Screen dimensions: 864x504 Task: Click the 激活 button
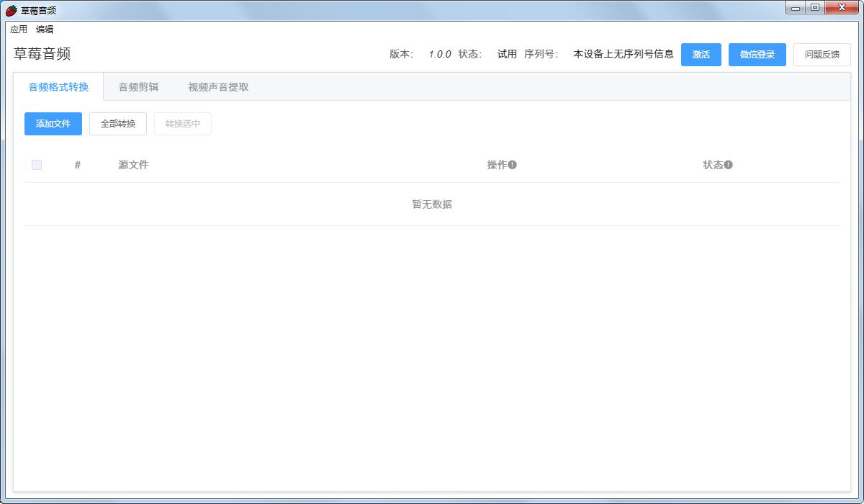coord(701,55)
